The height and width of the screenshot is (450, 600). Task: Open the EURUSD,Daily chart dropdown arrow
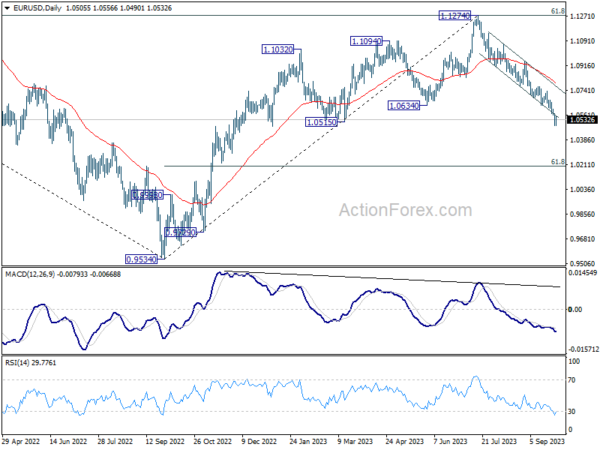click(x=7, y=8)
